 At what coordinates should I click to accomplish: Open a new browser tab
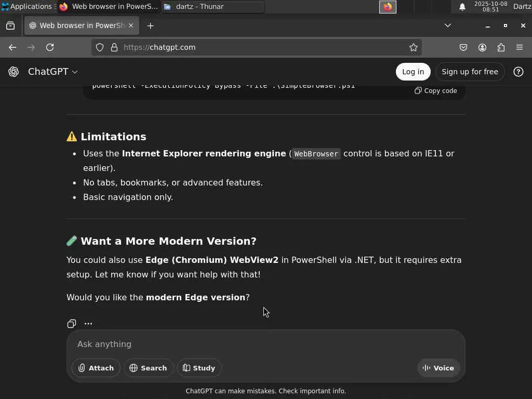click(150, 26)
